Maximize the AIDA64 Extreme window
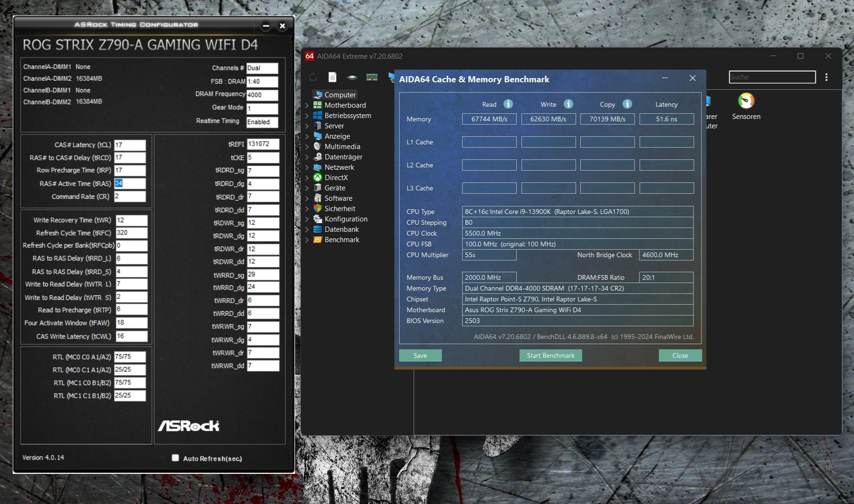This screenshot has width=854, height=504. pyautogui.click(x=800, y=56)
